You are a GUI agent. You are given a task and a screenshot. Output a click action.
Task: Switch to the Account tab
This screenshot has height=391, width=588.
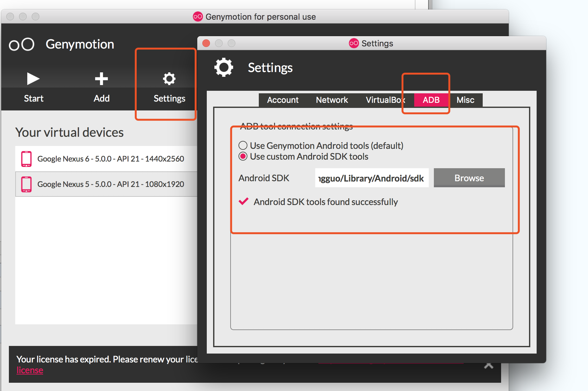283,100
